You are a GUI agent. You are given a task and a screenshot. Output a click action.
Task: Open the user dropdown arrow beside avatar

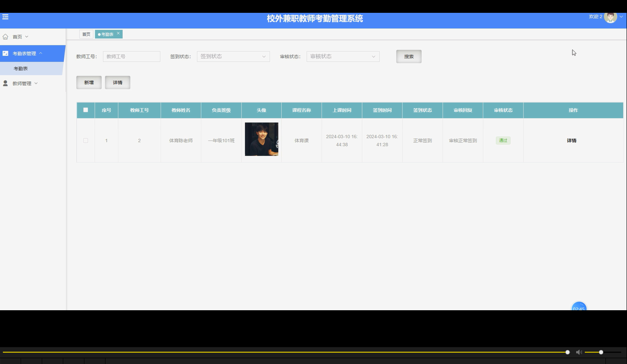pyautogui.click(x=621, y=17)
